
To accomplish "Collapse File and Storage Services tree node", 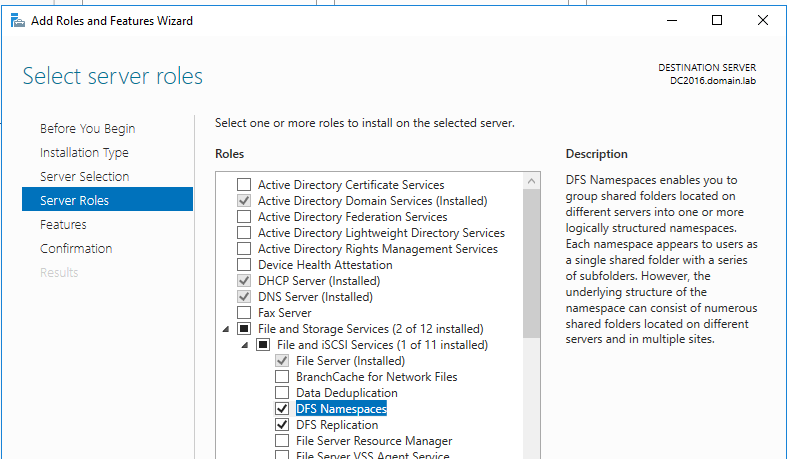I will (224, 329).
